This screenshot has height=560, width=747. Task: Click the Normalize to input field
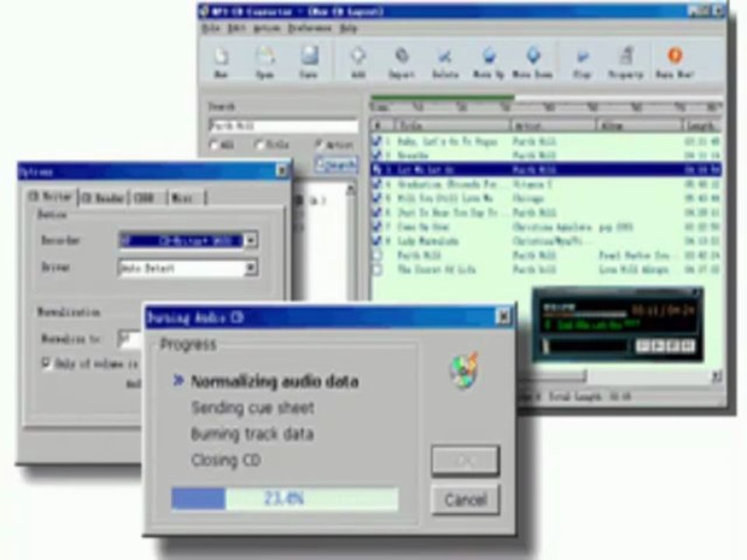pyautogui.click(x=130, y=338)
